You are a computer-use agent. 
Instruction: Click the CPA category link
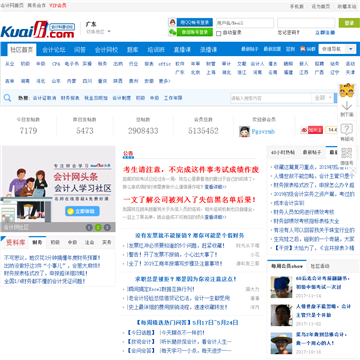[x=56, y=64]
